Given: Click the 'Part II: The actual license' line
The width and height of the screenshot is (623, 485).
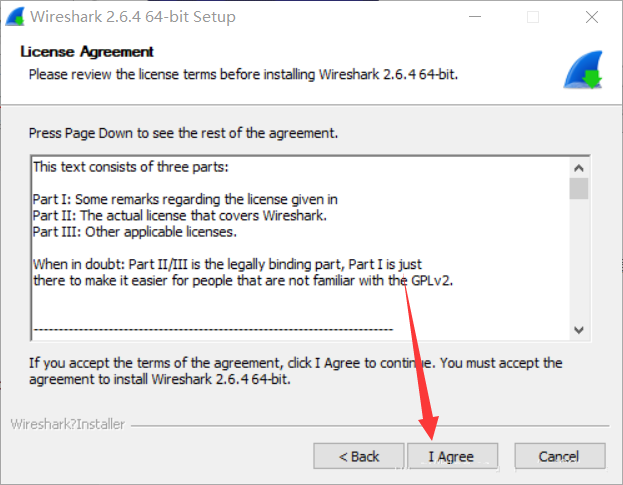Looking at the screenshot, I should pos(180,216).
